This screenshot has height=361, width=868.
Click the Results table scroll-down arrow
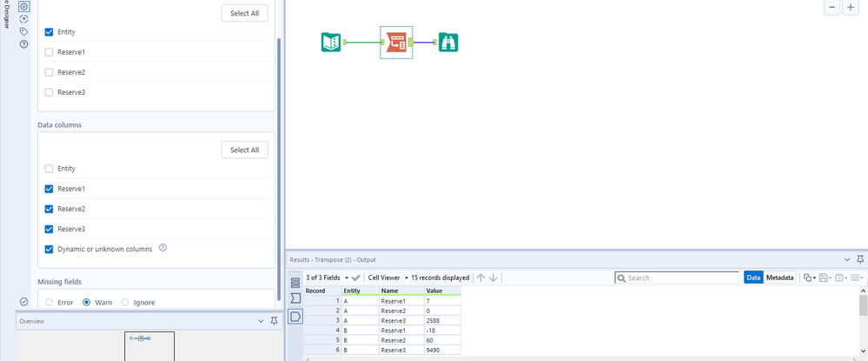click(863, 351)
